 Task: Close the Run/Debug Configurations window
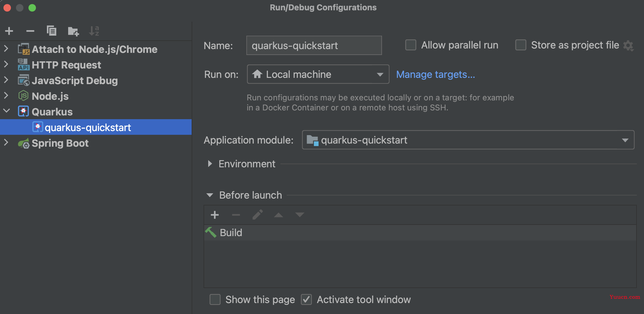(x=7, y=8)
